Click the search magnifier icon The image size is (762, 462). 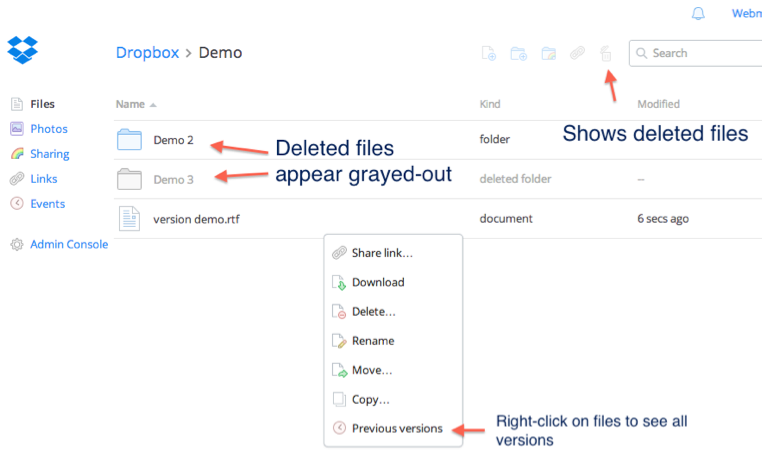click(641, 53)
